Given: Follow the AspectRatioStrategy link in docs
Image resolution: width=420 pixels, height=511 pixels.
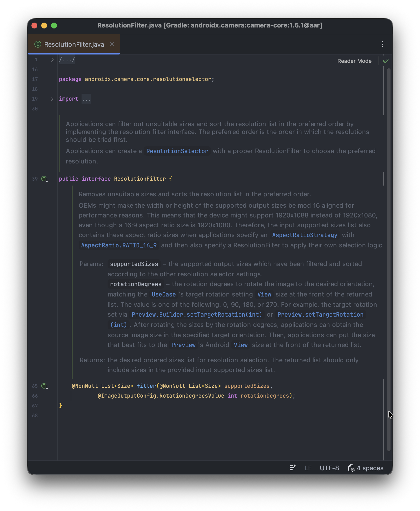Looking at the screenshot, I should pyautogui.click(x=305, y=235).
